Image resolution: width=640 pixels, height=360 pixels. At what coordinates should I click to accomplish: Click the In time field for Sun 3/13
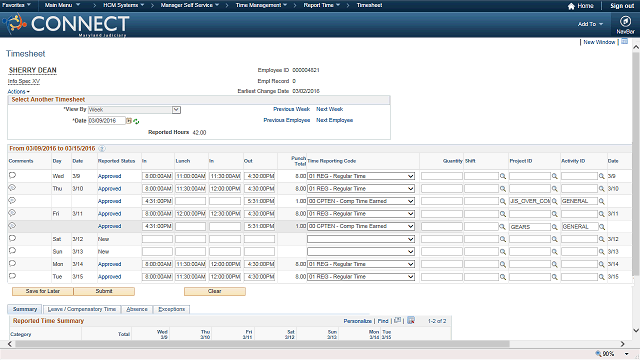coord(157,252)
